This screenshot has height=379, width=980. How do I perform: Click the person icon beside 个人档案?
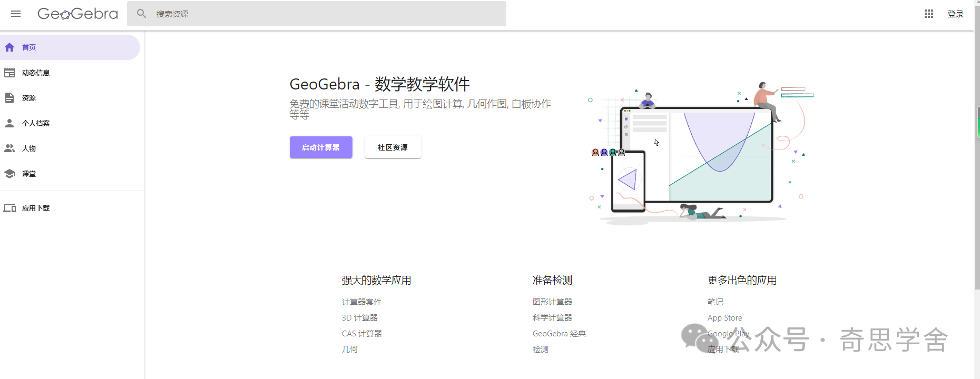pos(9,123)
